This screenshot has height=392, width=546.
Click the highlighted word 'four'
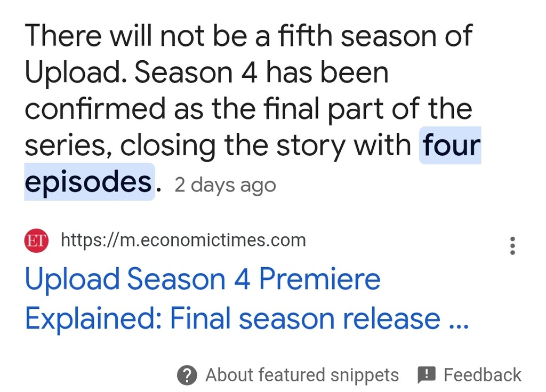[x=451, y=145]
